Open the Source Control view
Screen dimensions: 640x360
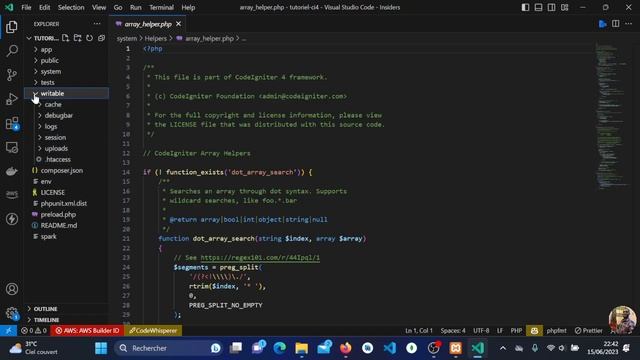point(12,75)
